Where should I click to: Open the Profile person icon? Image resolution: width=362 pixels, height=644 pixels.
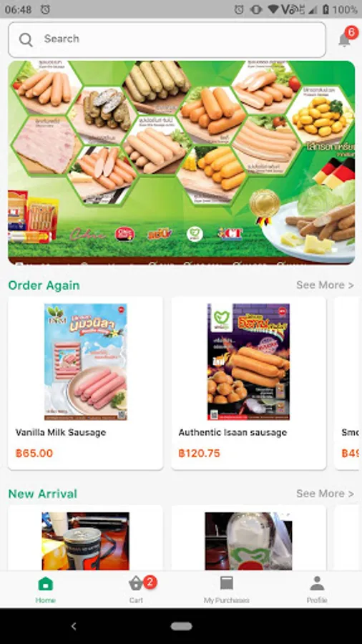pos(317,583)
